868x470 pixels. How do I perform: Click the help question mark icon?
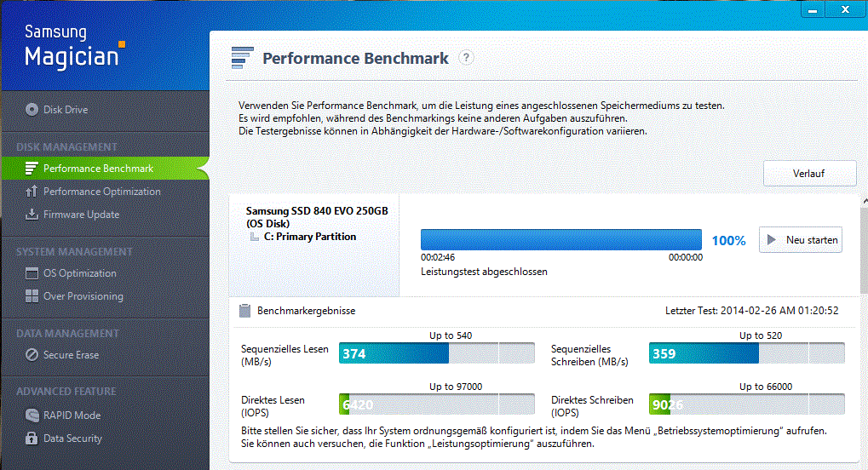[x=466, y=58]
